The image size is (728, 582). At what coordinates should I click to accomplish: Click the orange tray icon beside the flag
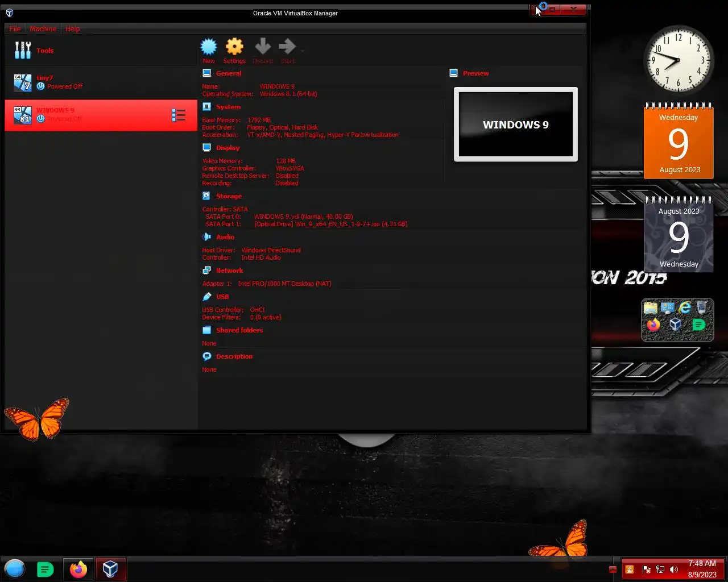630,569
